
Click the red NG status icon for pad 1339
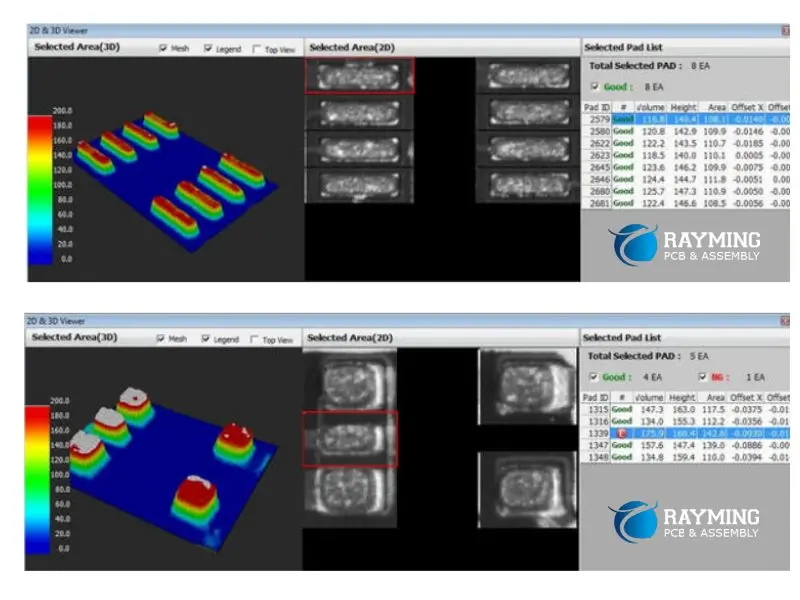pyautogui.click(x=621, y=433)
